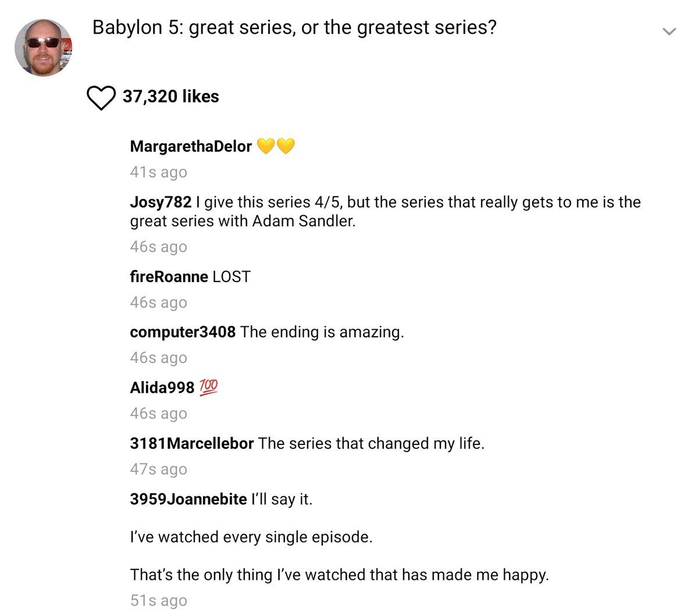Open 3181Marcellebor's profile
This screenshot has height=616, width=698.
192,443
